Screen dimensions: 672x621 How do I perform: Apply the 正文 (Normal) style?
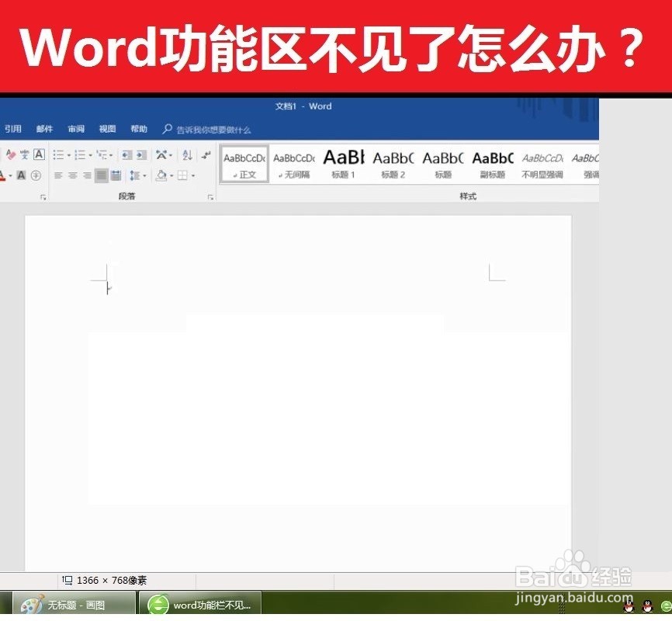[x=244, y=165]
